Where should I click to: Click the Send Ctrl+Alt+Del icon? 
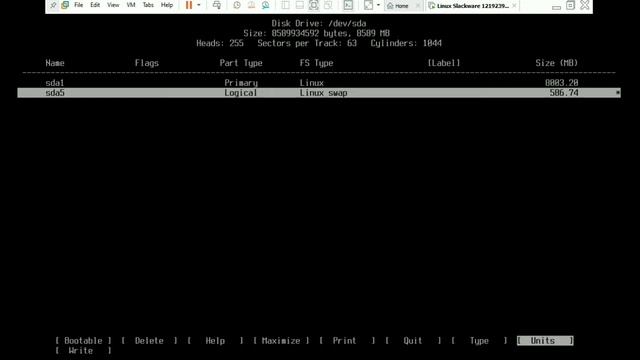(217, 5)
